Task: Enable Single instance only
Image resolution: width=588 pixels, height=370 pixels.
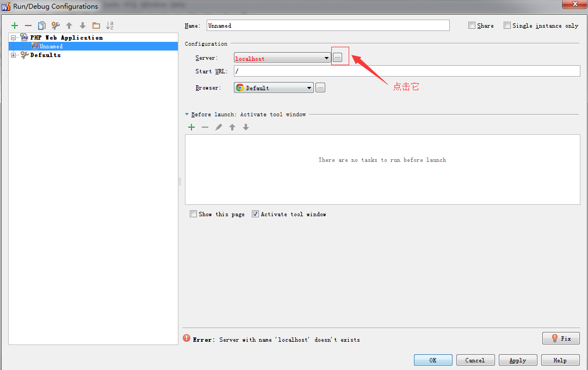Action: click(x=507, y=26)
